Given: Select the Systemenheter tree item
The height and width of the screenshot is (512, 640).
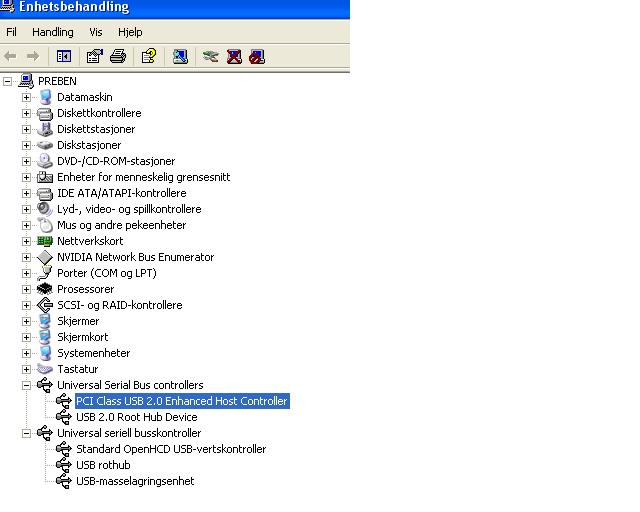Looking at the screenshot, I should [x=93, y=353].
